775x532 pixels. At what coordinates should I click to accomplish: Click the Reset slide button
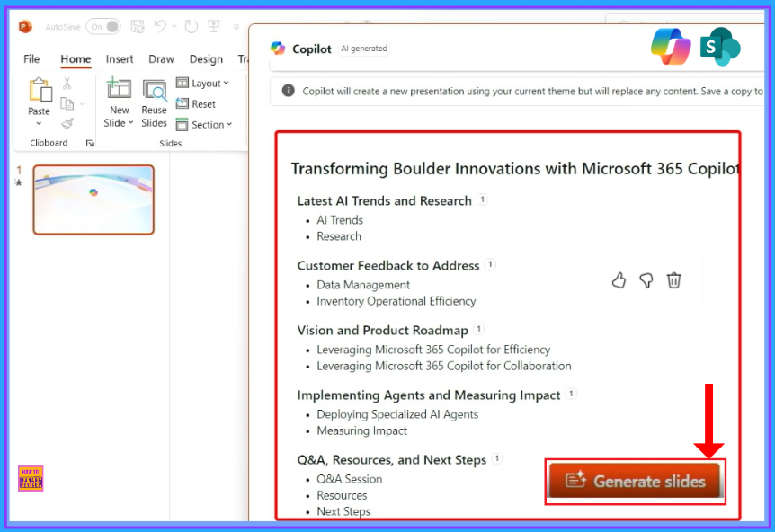tap(196, 103)
